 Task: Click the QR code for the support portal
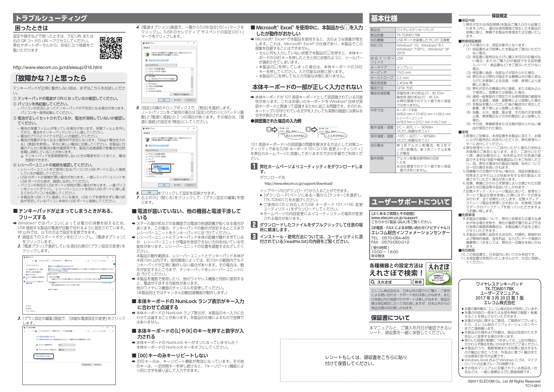[111, 48]
